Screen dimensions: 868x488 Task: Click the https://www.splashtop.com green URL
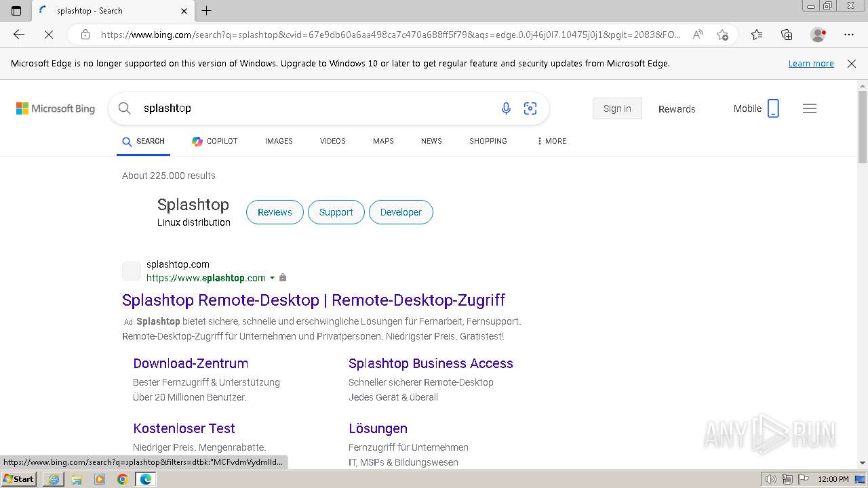pos(206,278)
